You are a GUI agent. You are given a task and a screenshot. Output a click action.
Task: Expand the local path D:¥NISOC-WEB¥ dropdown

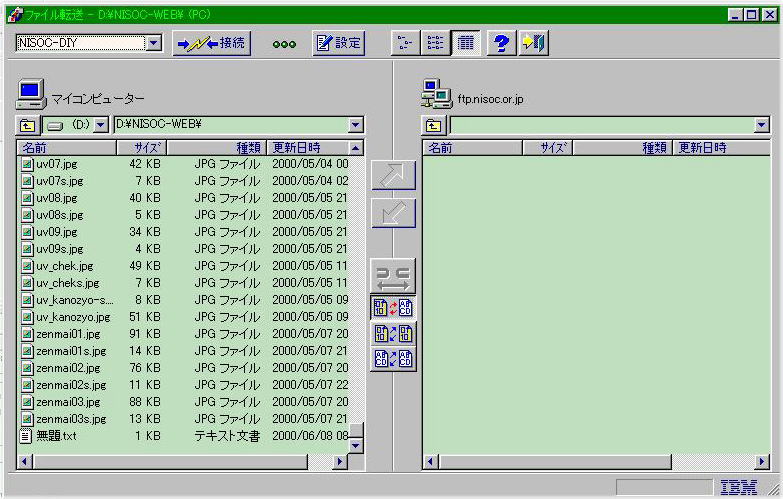coord(355,125)
